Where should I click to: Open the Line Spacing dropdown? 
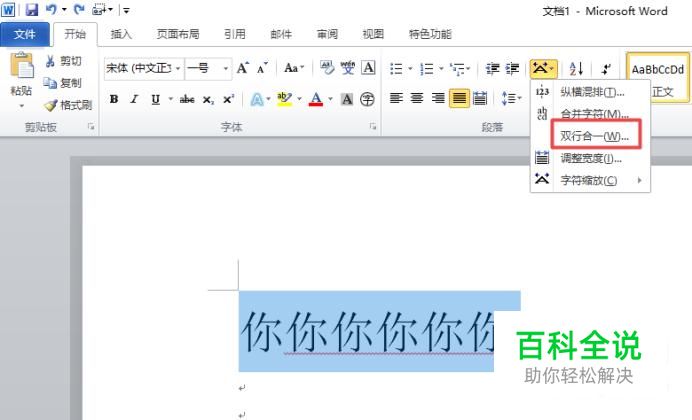click(x=511, y=98)
